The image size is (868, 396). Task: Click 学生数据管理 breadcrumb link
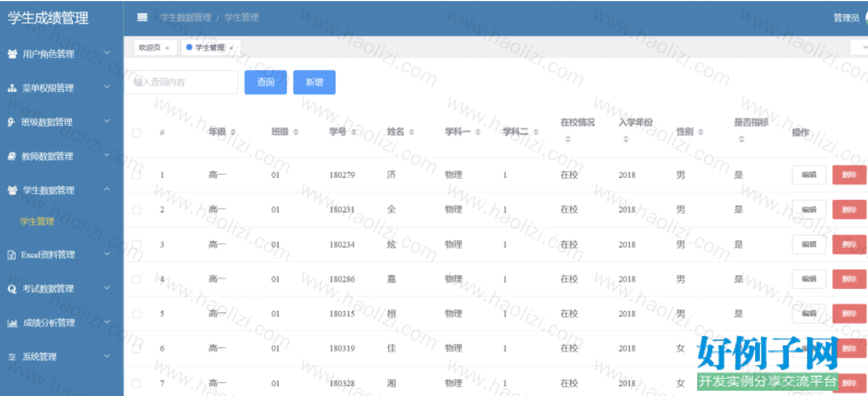pos(186,17)
